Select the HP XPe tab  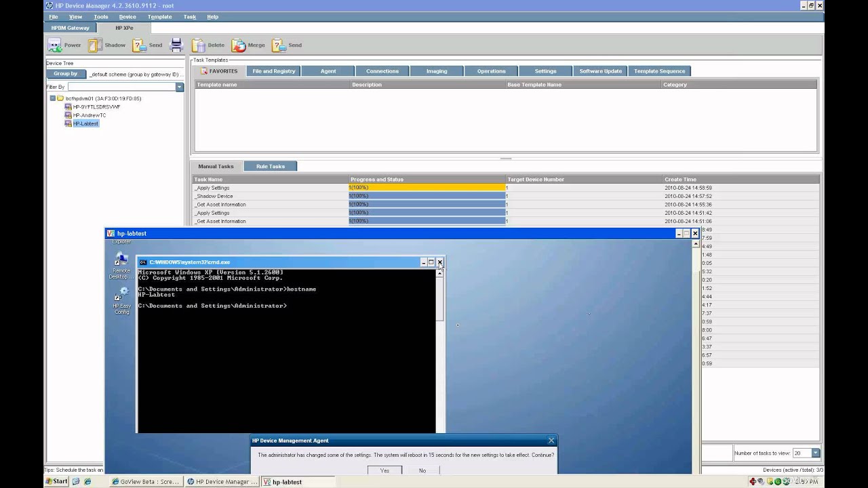tap(124, 28)
